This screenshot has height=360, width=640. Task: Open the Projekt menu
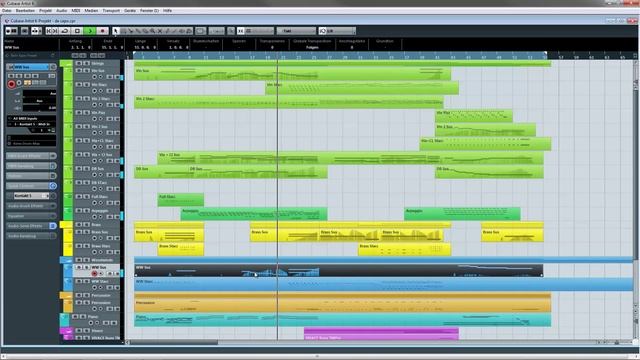(x=45, y=11)
